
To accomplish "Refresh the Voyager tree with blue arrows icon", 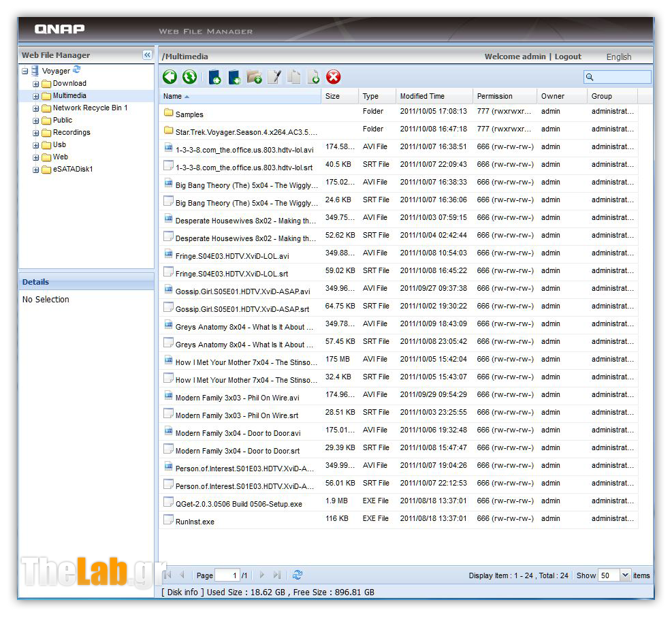I will pos(77,69).
